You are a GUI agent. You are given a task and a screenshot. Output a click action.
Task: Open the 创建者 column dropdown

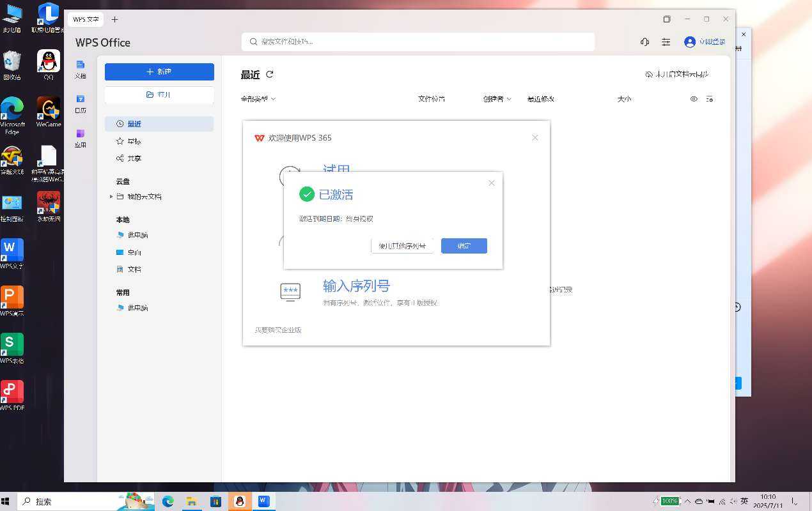[x=497, y=99]
